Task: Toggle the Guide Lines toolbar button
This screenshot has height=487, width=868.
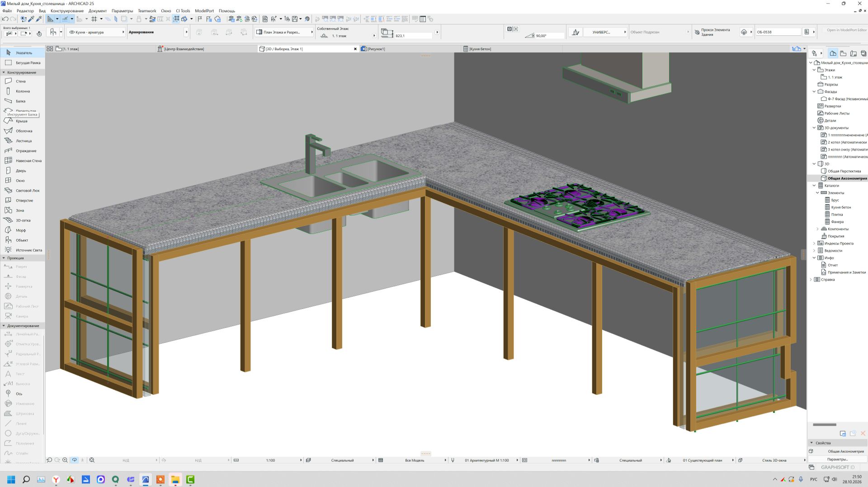Action: 51,19
